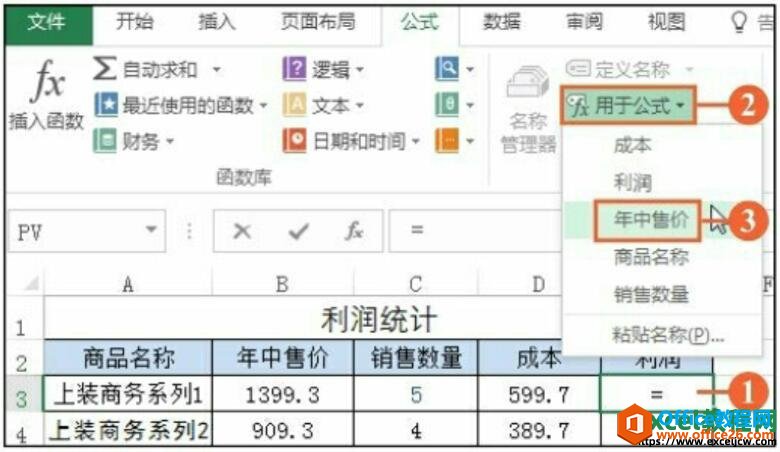The image size is (780, 452).
Task: Select column B header
Action: (283, 284)
